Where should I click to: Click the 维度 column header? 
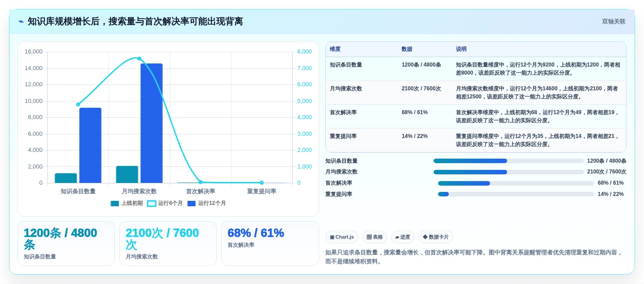click(335, 49)
